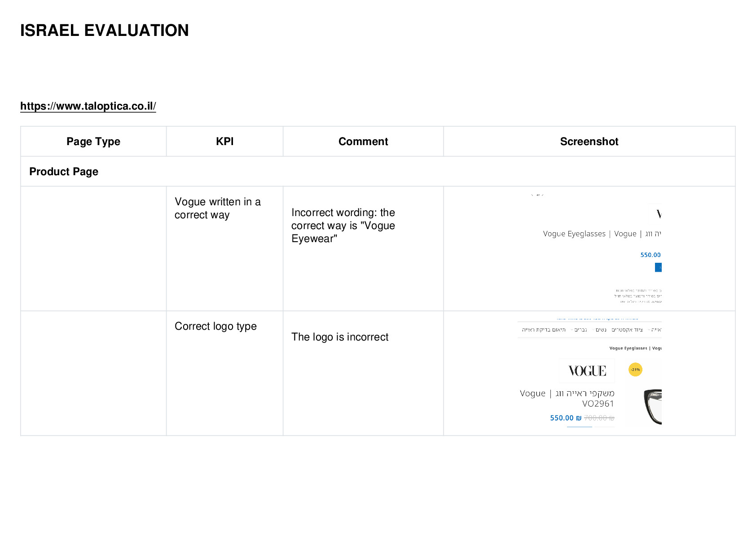Open the 'גברים' navigation dropdown
This screenshot has height=535, width=756.
click(x=579, y=330)
